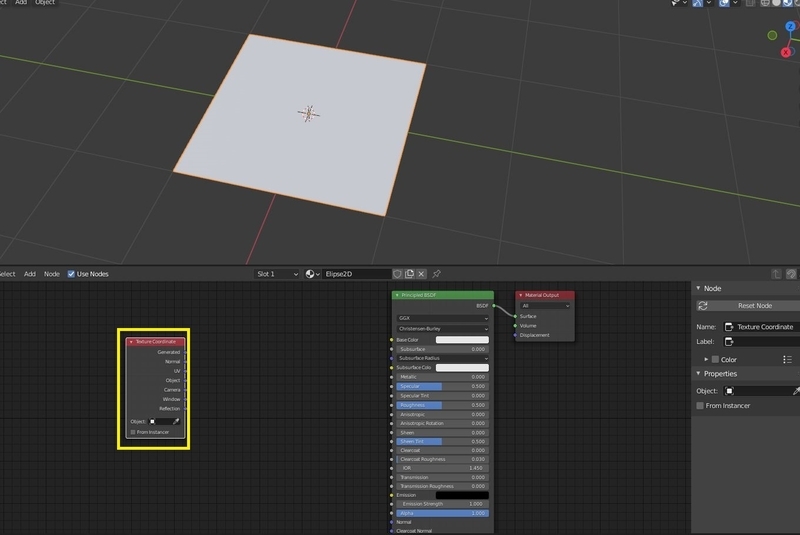Toggle X-ray mode icon in viewport header
This screenshot has height=535, width=800.
click(x=750, y=3)
